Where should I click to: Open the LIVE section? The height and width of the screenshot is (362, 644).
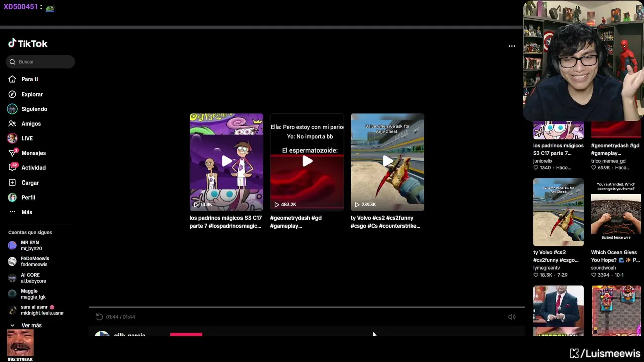pos(27,138)
